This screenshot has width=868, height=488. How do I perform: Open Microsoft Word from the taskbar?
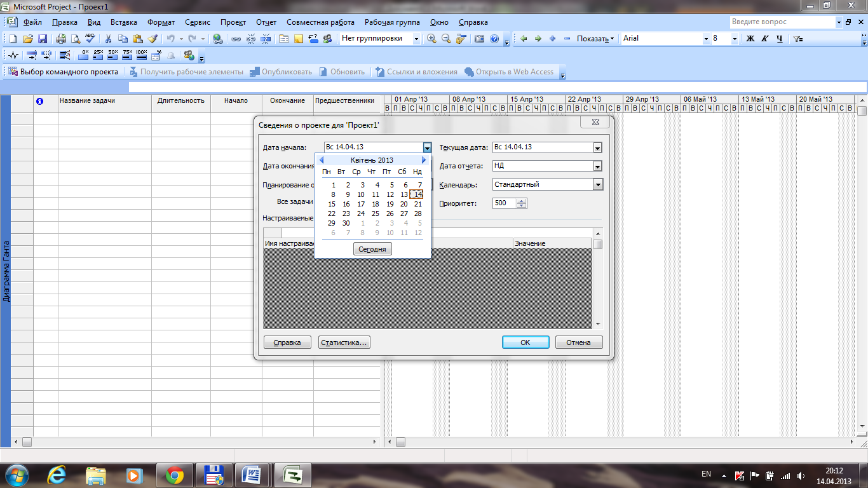click(252, 475)
